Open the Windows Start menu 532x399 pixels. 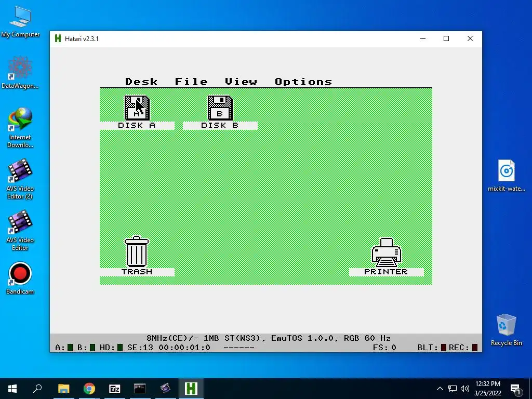tap(12, 389)
